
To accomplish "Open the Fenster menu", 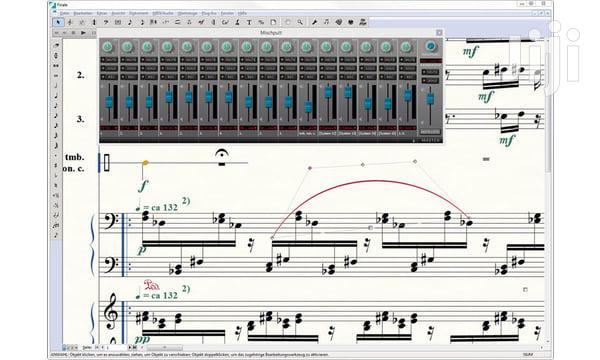I will point(227,13).
